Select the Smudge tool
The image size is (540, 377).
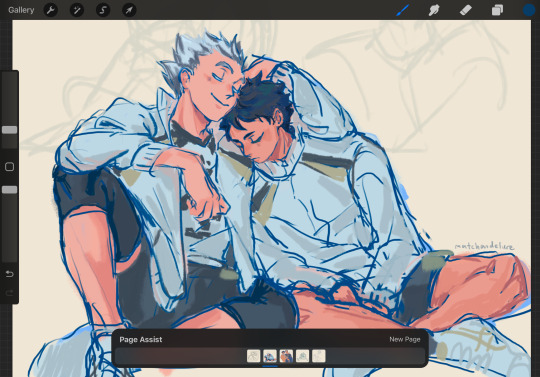click(x=434, y=10)
